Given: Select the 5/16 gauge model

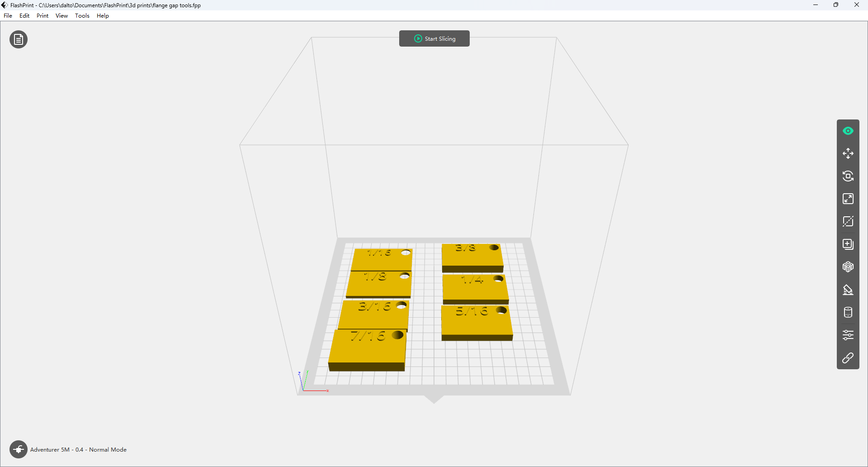Looking at the screenshot, I should 477,323.
